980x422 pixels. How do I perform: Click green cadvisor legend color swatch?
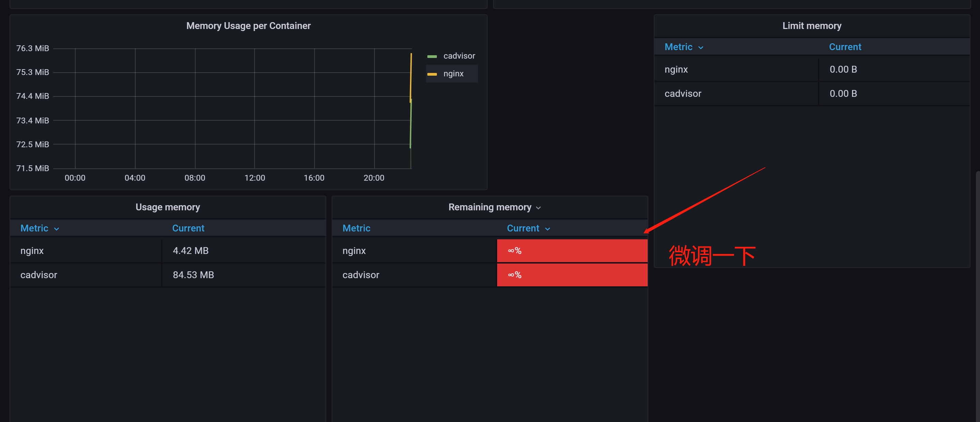pos(432,56)
